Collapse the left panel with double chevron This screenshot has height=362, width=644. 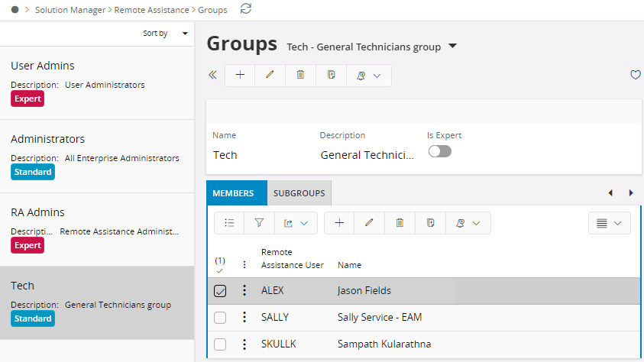tap(212, 75)
